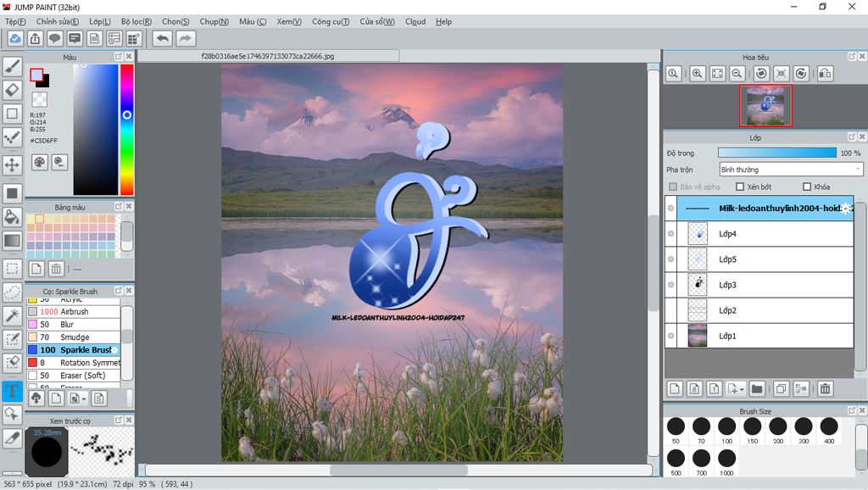868x490 pixels.
Task: Select the Brush tool in left toolbar
Action: click(x=12, y=66)
